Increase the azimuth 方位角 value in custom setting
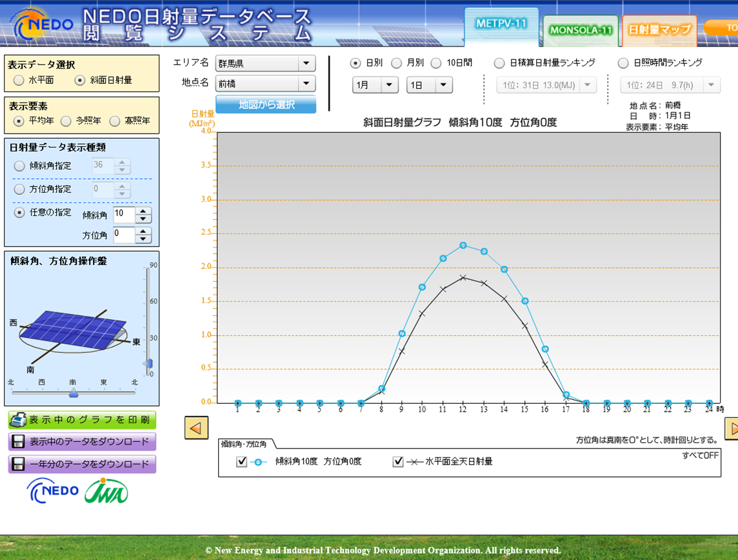 click(x=143, y=231)
